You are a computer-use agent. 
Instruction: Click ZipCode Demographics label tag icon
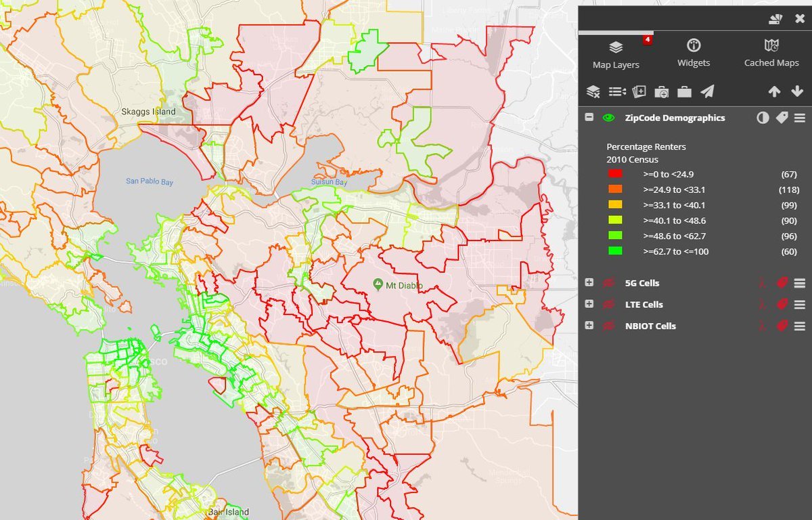(782, 118)
